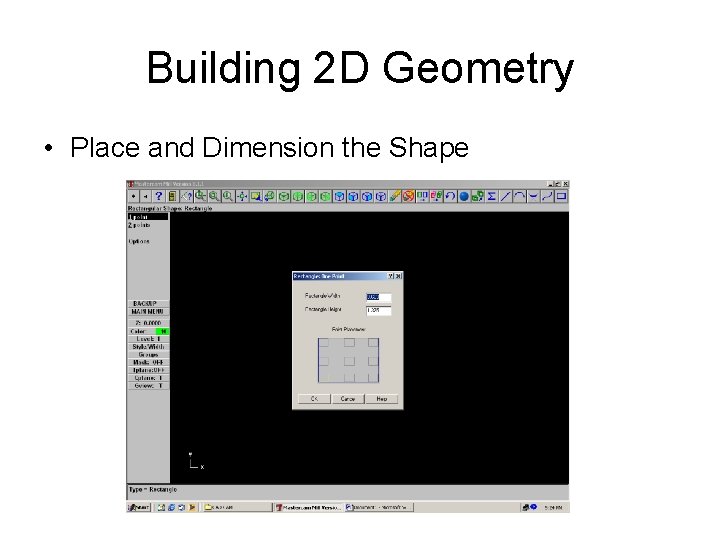Screen dimensions: 720x540
Task: Select the diagonal Line creation toolbar icon
Action: tap(505, 197)
